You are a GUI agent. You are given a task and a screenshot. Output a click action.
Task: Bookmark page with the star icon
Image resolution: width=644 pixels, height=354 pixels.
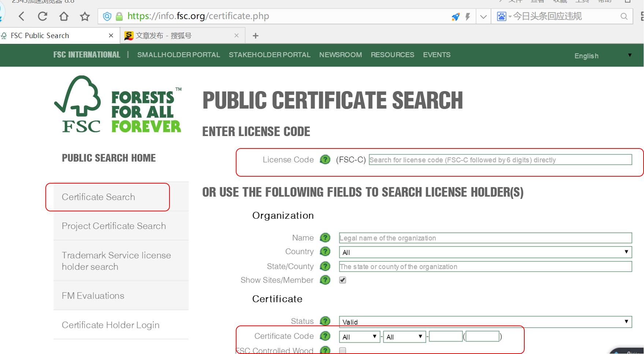coord(85,16)
